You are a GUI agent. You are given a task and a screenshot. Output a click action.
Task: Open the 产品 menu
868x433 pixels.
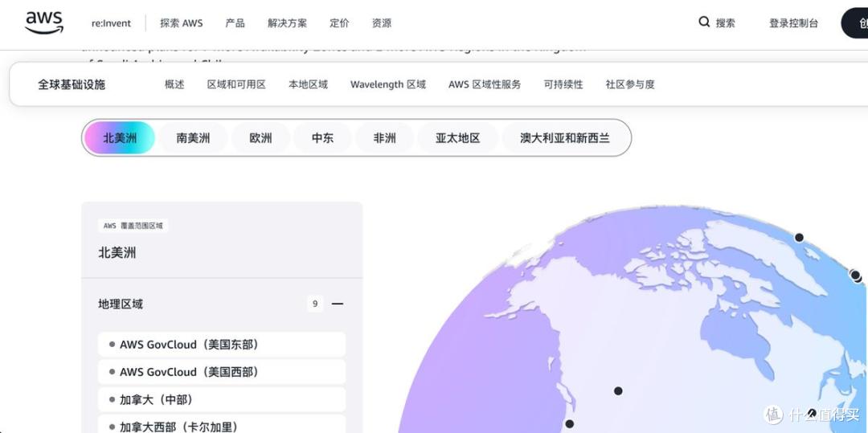(235, 23)
